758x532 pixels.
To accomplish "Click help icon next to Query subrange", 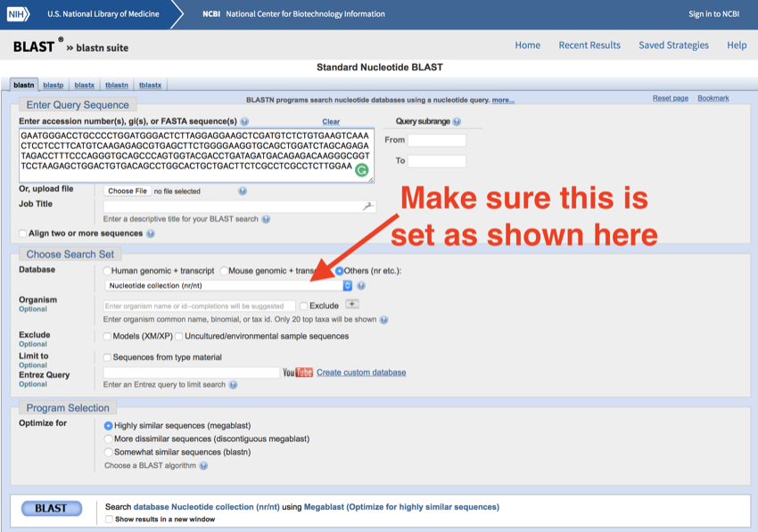I will (x=457, y=121).
